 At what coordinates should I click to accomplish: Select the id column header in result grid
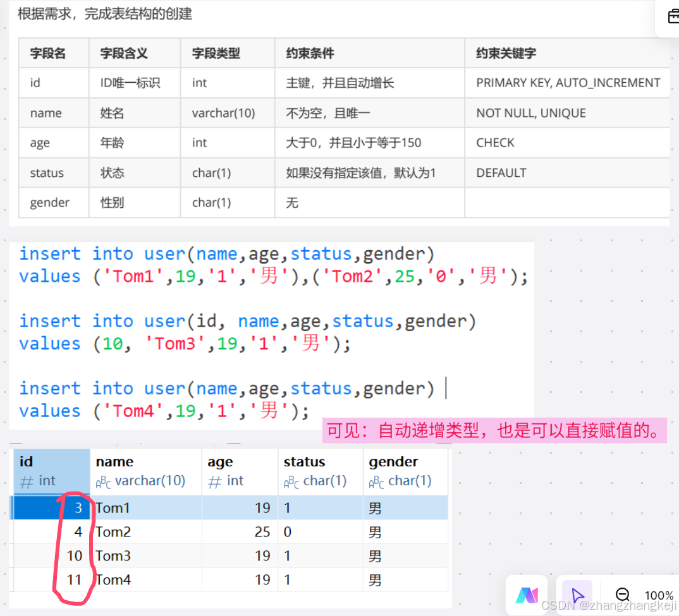coord(52,471)
